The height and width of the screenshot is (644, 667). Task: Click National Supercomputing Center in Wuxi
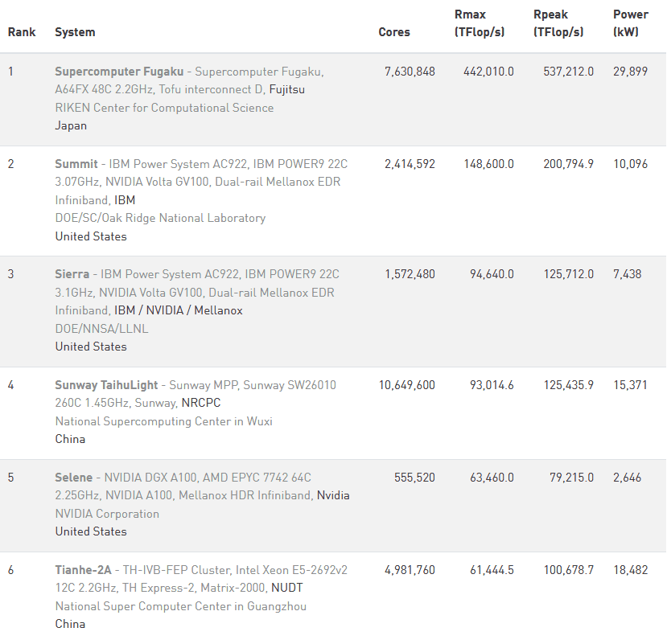click(164, 421)
